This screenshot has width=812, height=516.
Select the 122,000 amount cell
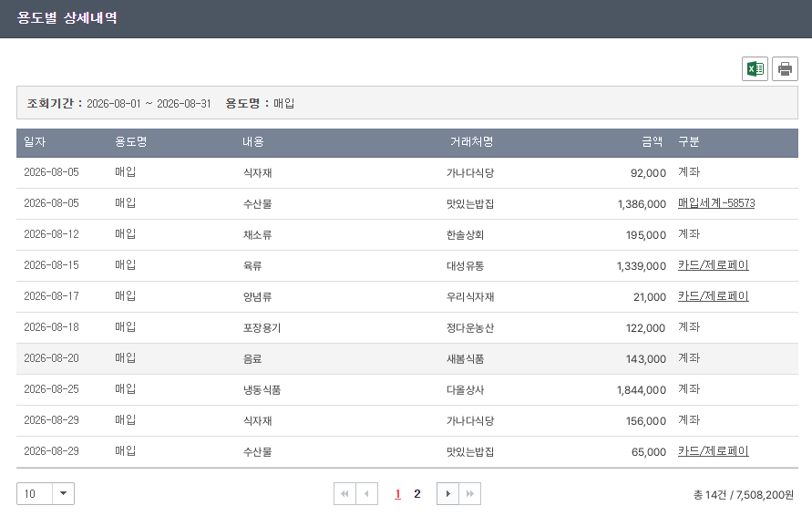[646, 328]
